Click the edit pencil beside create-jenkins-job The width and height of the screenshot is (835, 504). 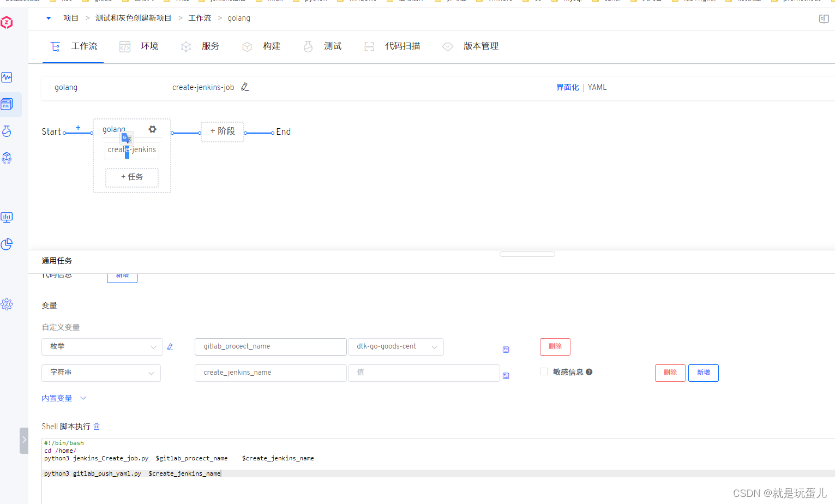(245, 87)
